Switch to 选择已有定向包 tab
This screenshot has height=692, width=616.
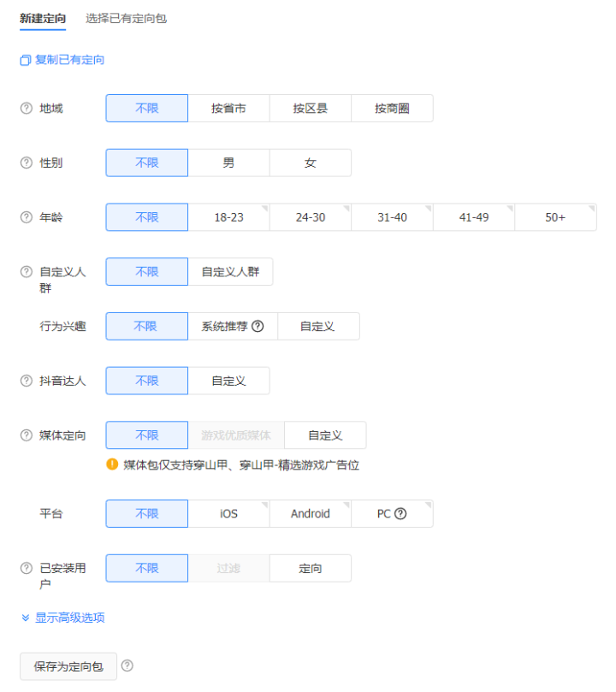(126, 18)
